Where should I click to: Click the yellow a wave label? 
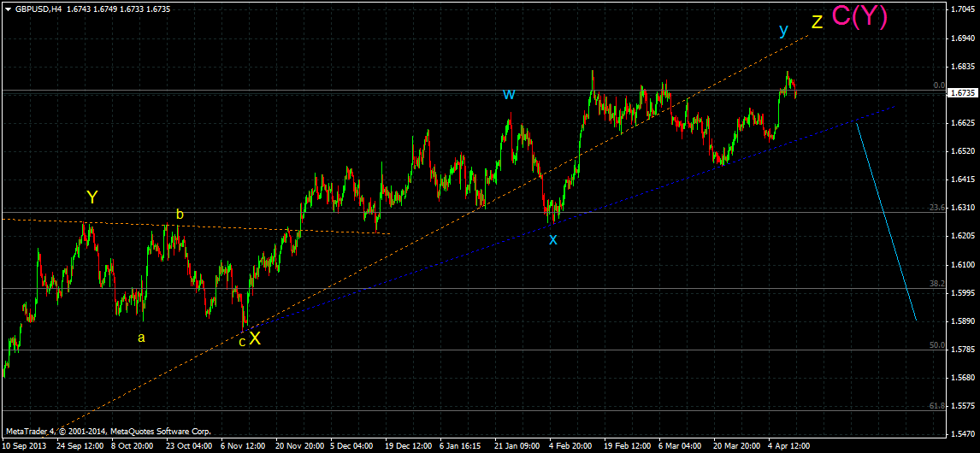pyautogui.click(x=141, y=338)
